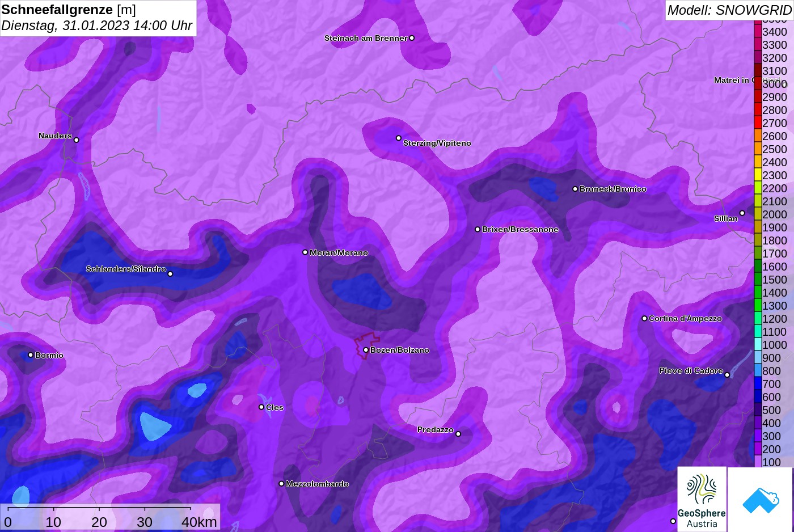
Task: Click the Bozen/Bolzano city marker
Action: click(x=366, y=350)
